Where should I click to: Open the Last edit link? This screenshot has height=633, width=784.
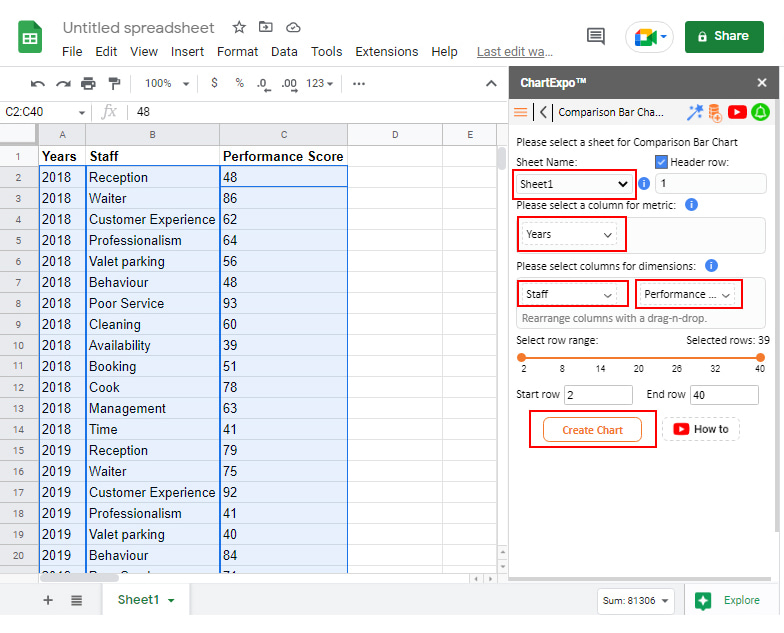514,52
